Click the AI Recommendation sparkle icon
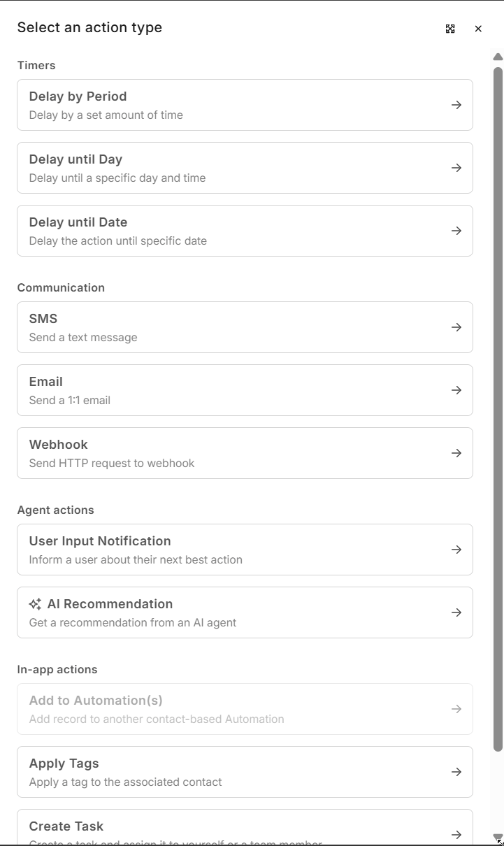 click(x=35, y=604)
